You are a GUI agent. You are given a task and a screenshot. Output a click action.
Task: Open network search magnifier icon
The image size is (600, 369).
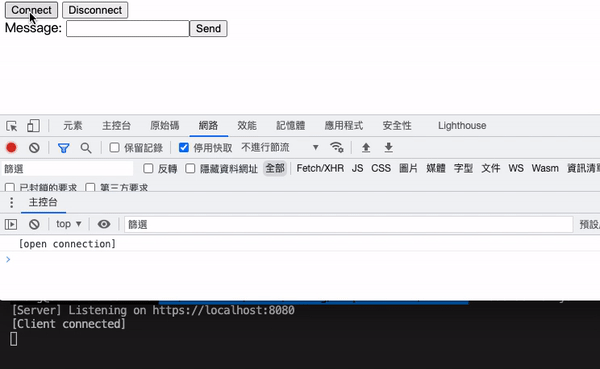pyautogui.click(x=86, y=148)
